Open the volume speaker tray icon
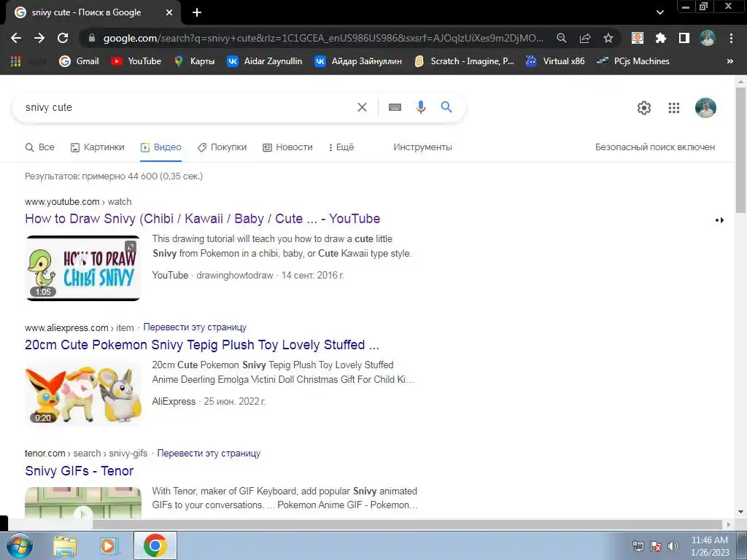The image size is (747, 560). point(673,546)
